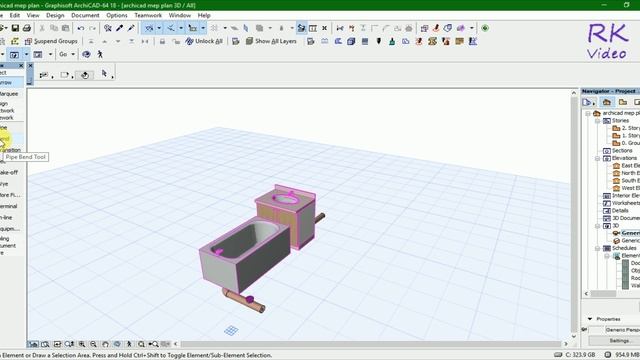
Task: Click the Redo arrow icon
Action: [x=93, y=28]
